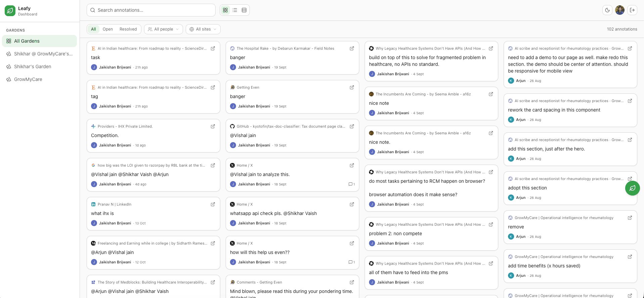The height and width of the screenshot is (298, 644).
Task: Click '@Arjun @Vishal jain' annotation text
Action: [112, 252]
